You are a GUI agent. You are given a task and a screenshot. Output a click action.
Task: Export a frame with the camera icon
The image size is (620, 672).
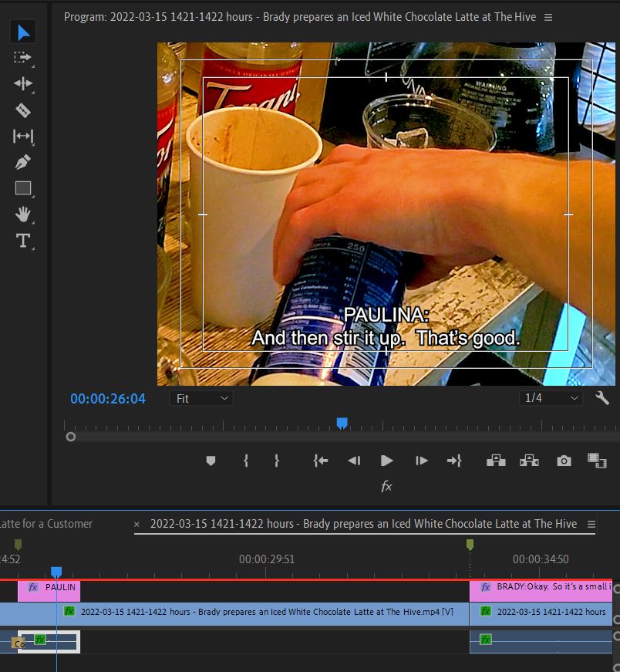564,461
